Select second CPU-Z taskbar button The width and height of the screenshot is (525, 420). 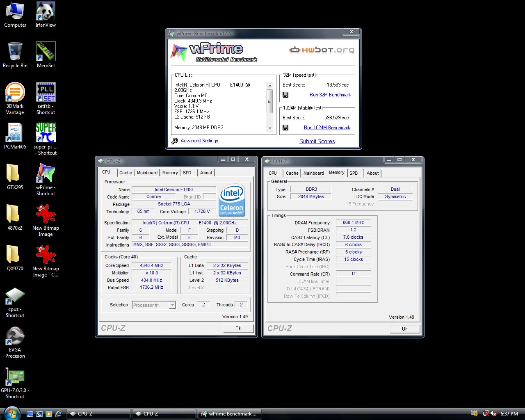pos(164,414)
